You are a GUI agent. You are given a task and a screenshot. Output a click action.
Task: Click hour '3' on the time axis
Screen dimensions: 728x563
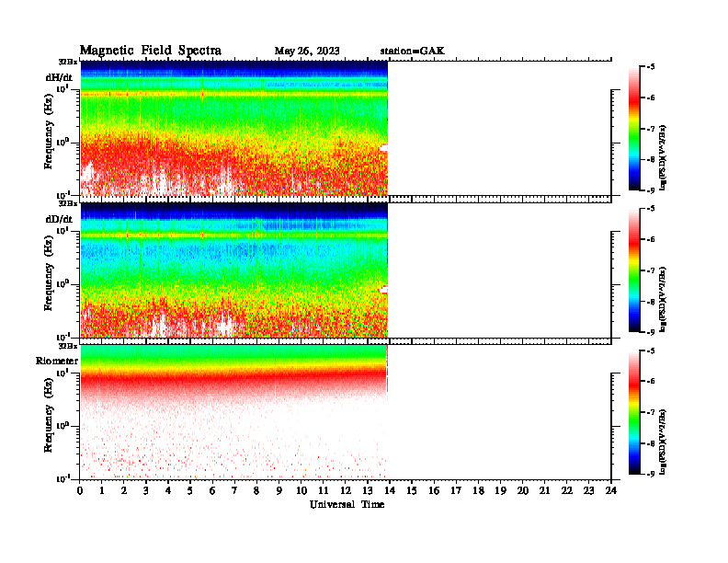pyautogui.click(x=146, y=491)
